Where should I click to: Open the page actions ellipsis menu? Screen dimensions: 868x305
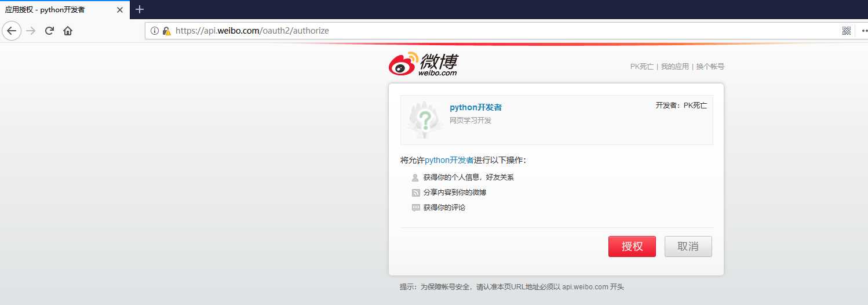click(x=865, y=31)
